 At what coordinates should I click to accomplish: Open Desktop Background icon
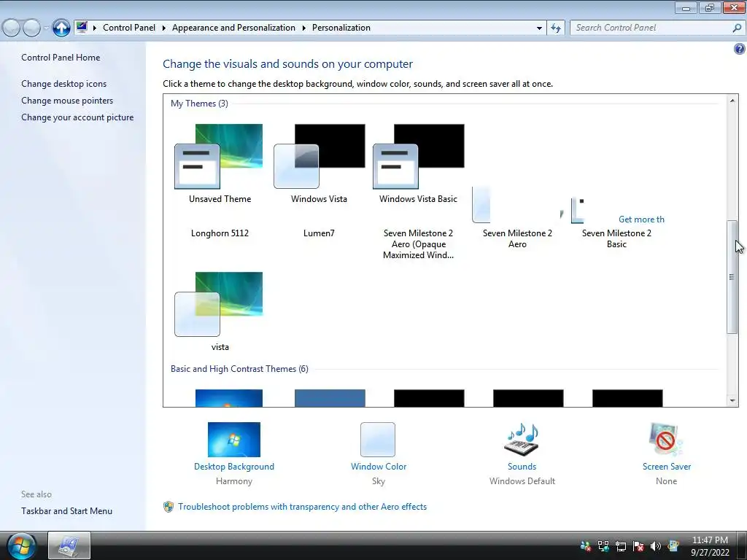pos(234,440)
